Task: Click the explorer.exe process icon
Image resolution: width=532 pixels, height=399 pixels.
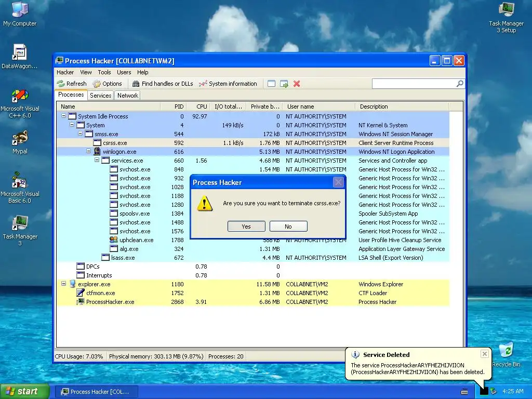Action: pyautogui.click(x=72, y=284)
